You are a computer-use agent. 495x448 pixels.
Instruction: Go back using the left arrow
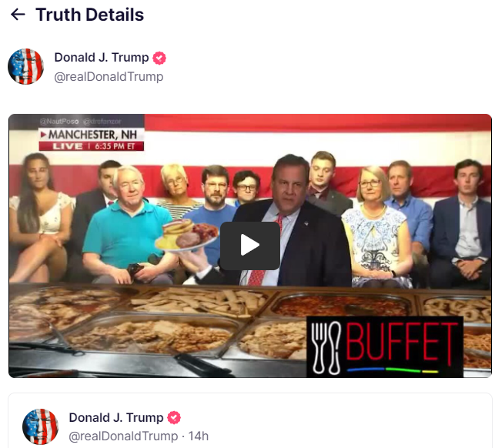coord(18,15)
